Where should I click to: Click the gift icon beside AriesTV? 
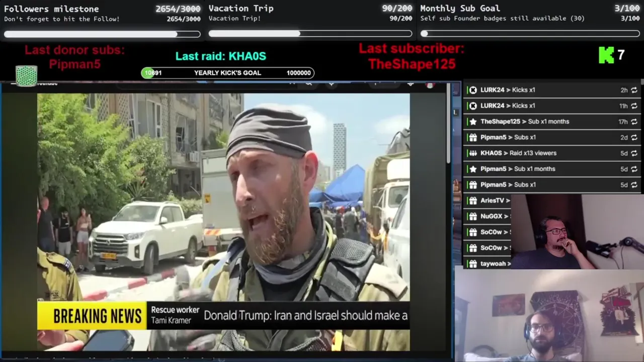(x=472, y=201)
